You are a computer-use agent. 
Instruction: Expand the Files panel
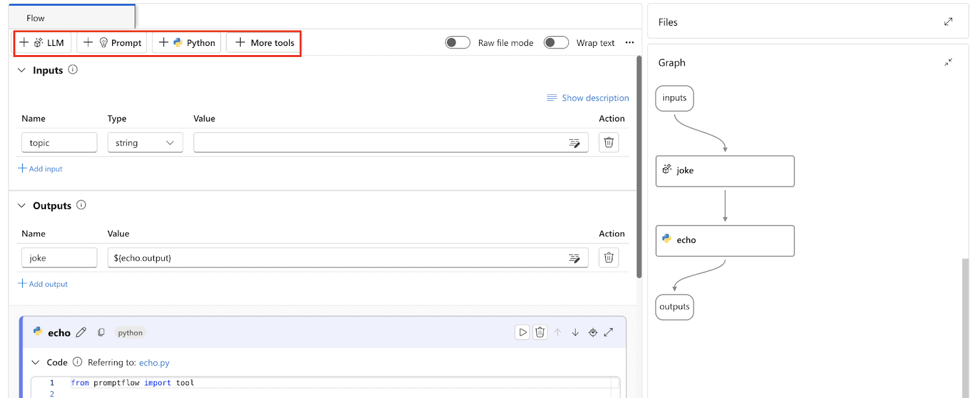pyautogui.click(x=948, y=21)
